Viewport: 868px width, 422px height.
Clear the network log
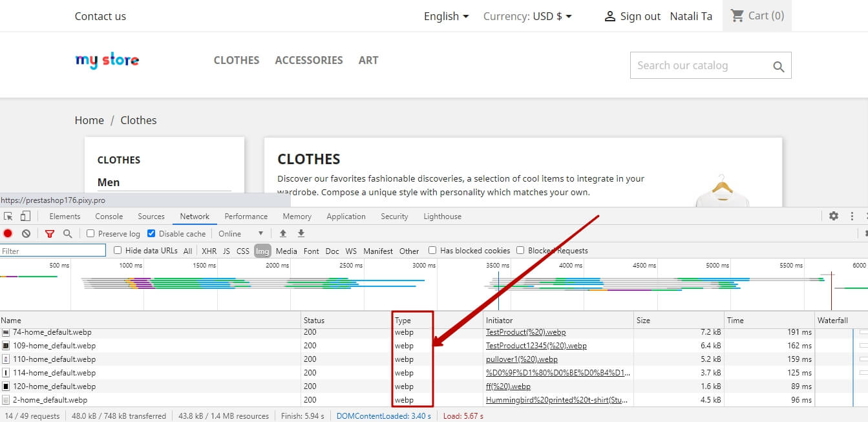point(26,234)
